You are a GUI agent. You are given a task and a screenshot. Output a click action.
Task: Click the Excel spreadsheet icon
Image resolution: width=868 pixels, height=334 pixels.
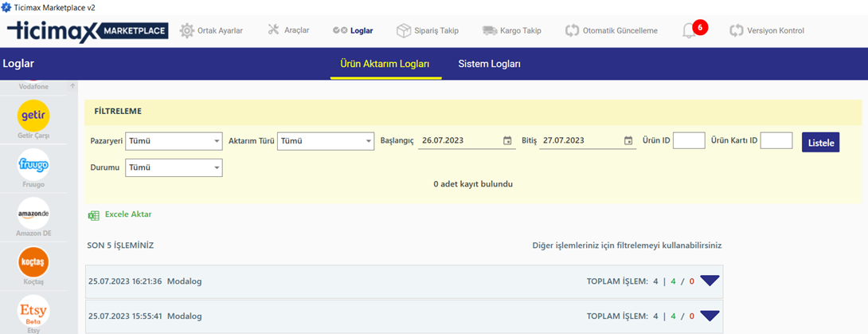tap(93, 215)
